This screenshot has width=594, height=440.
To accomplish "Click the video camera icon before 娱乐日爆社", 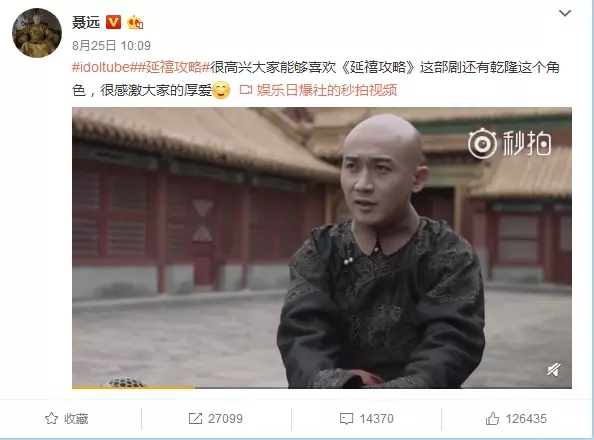I will click(246, 90).
